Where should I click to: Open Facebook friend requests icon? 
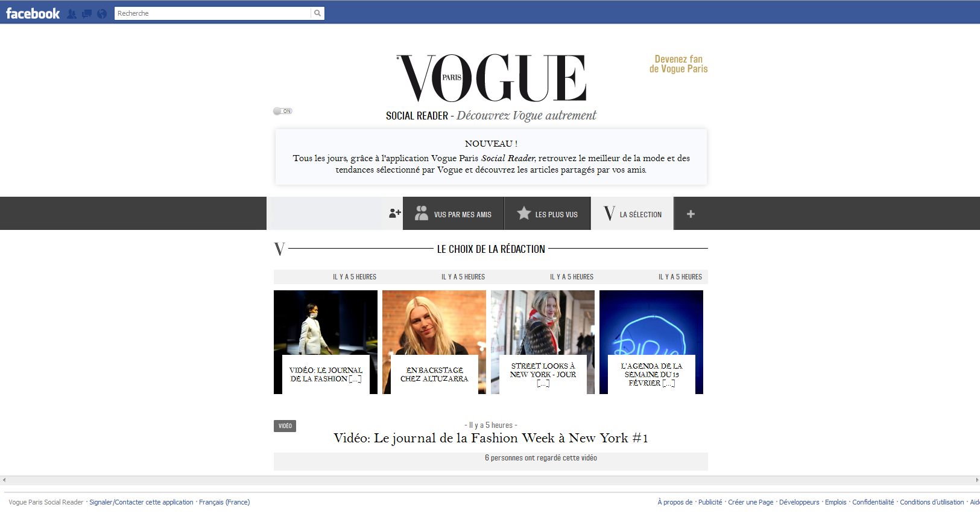72,14
